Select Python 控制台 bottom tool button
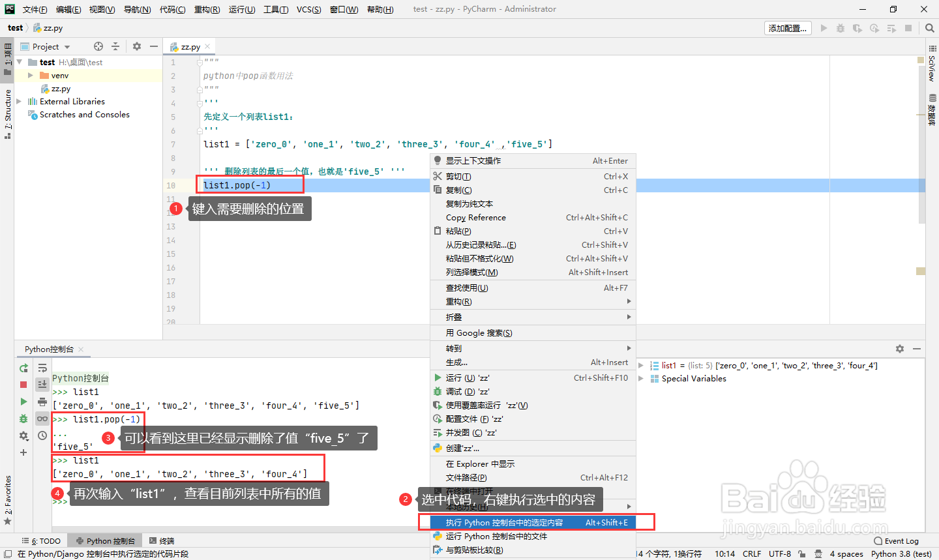Viewport: 939px width, 560px height. point(105,540)
